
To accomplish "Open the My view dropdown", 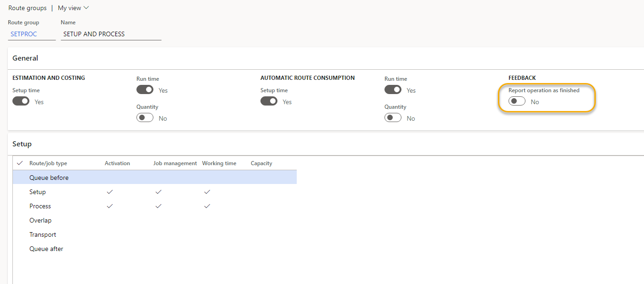I will pyautogui.click(x=73, y=8).
